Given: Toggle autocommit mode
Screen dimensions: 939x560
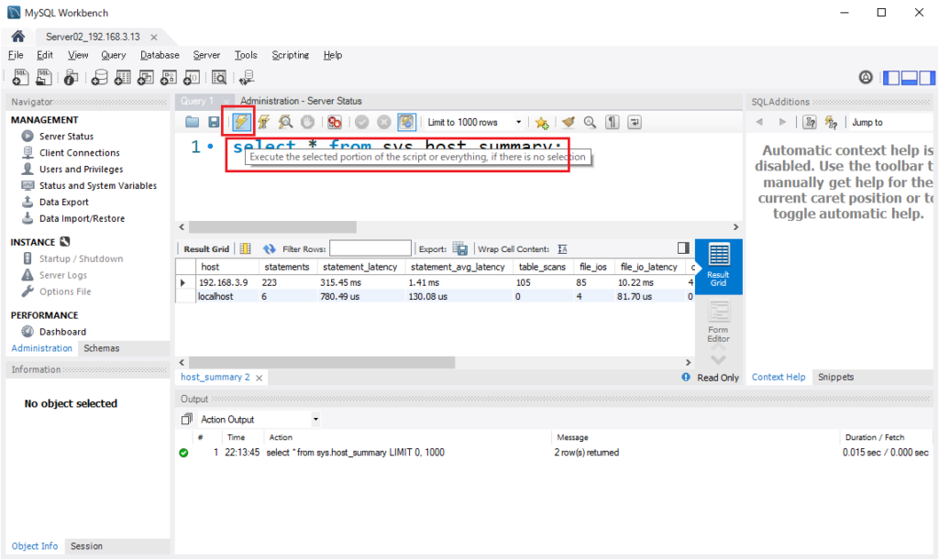Looking at the screenshot, I should (x=406, y=122).
